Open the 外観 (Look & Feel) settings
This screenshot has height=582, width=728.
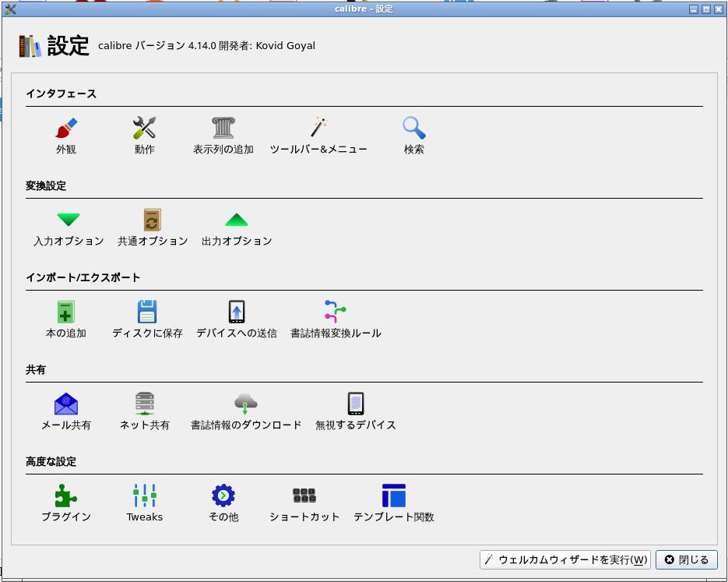[66, 136]
